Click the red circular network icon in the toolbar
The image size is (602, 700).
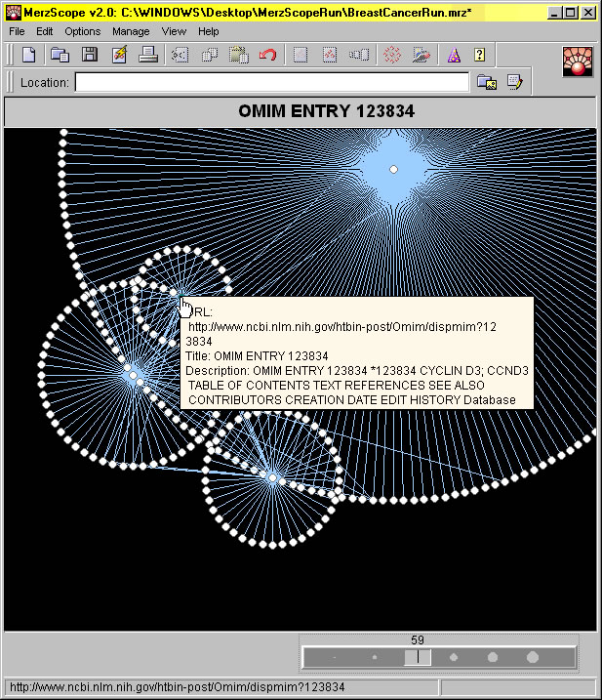tap(392, 55)
